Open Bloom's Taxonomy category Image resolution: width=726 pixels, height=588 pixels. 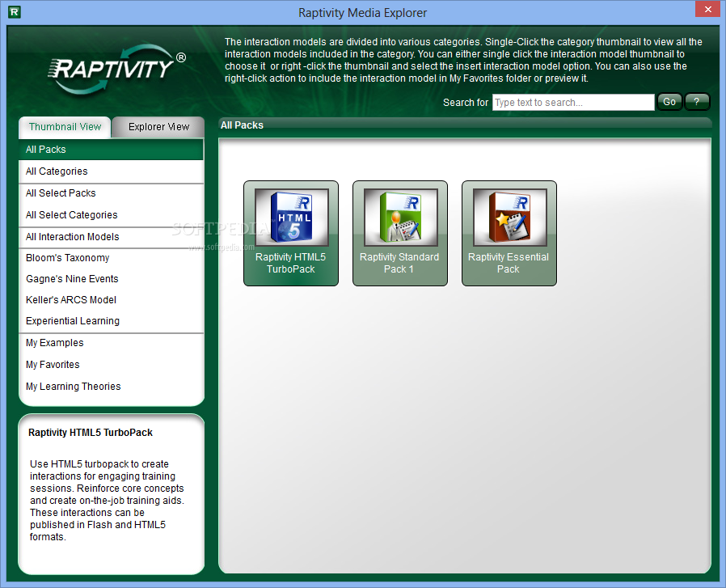click(111, 258)
